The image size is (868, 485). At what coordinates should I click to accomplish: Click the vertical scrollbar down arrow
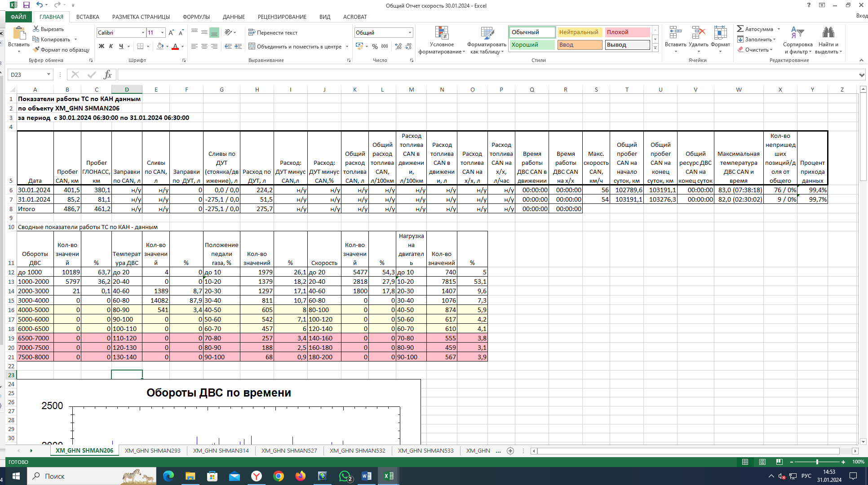click(x=863, y=441)
